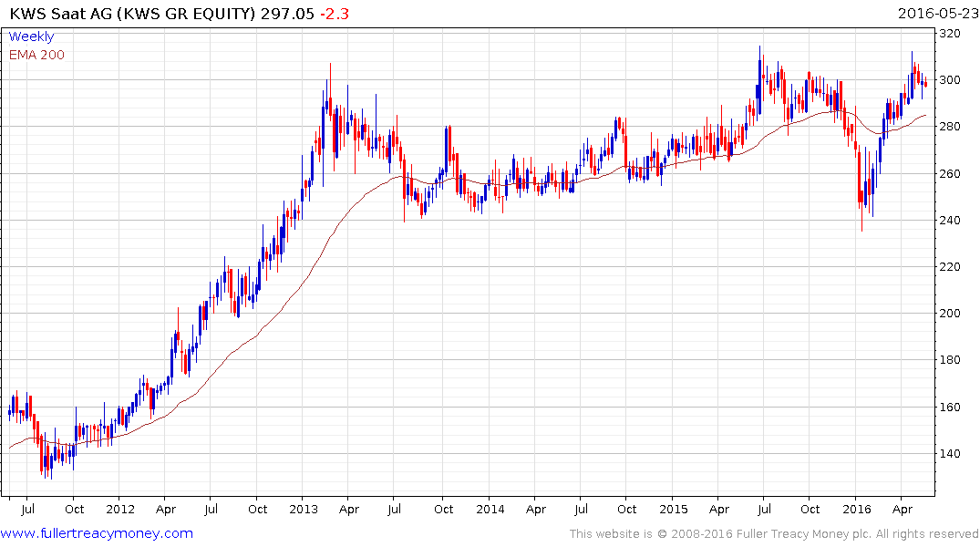Click the 2015 year label on the time axis
This screenshot has width=980, height=547.
coord(673,509)
